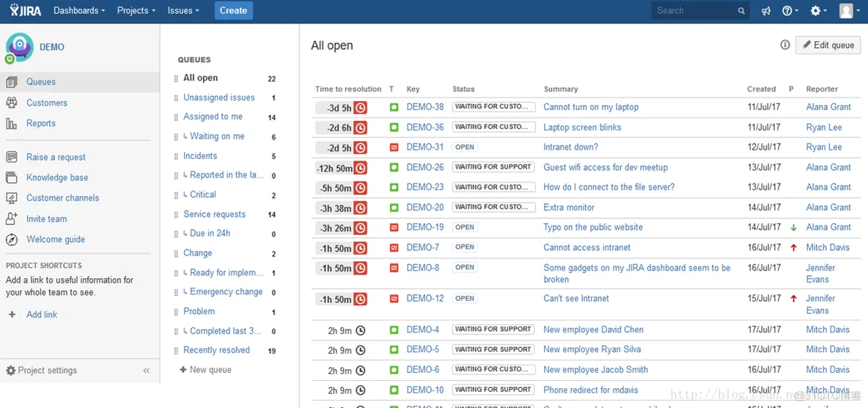Select the Unassigned issues queue

pyautogui.click(x=219, y=98)
